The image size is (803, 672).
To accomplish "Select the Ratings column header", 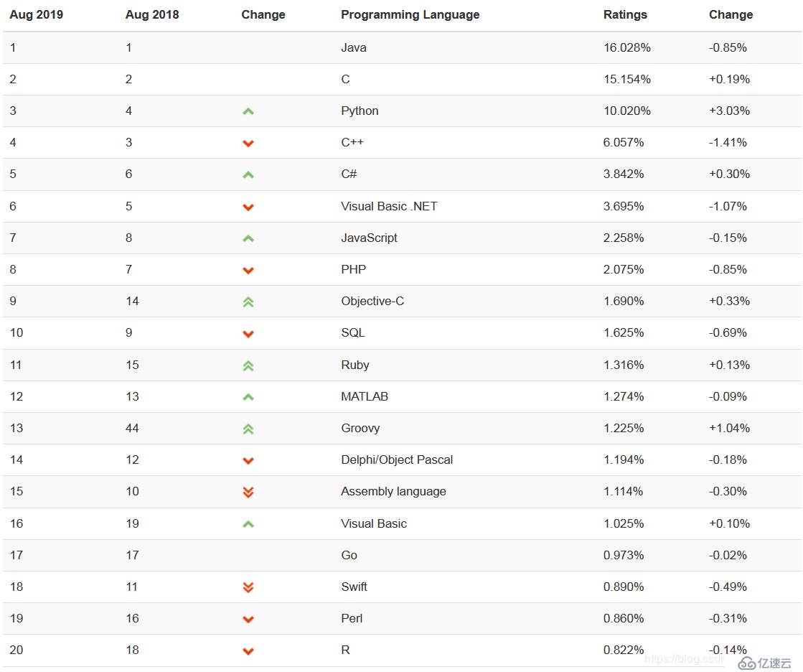I will tap(625, 15).
